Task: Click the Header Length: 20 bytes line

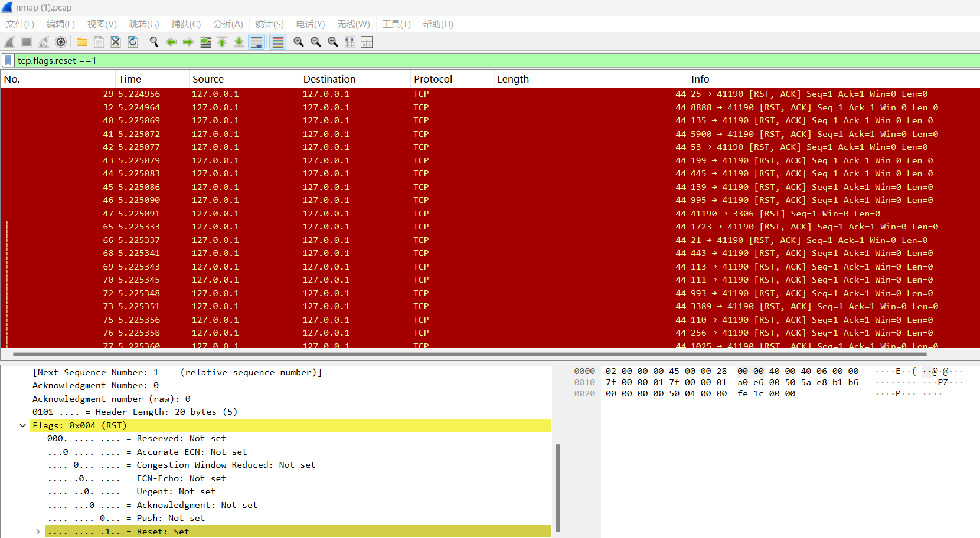Action: [x=135, y=412]
